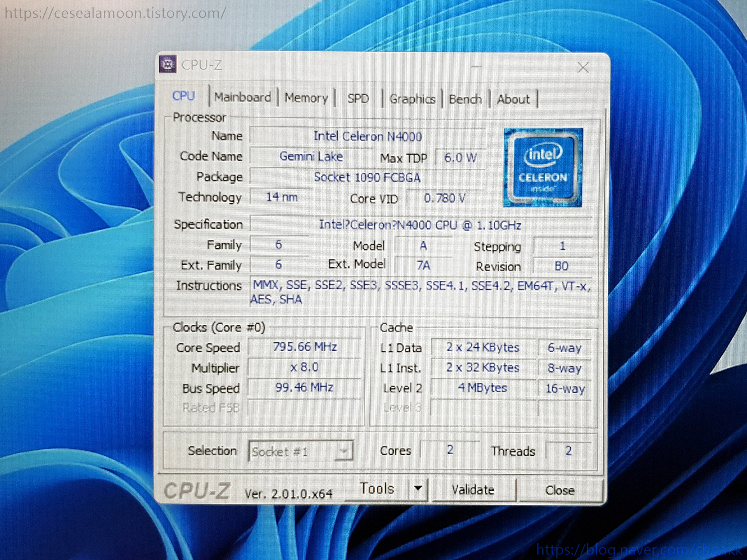Click the Instructions list text
The width and height of the screenshot is (747, 560).
(x=421, y=292)
